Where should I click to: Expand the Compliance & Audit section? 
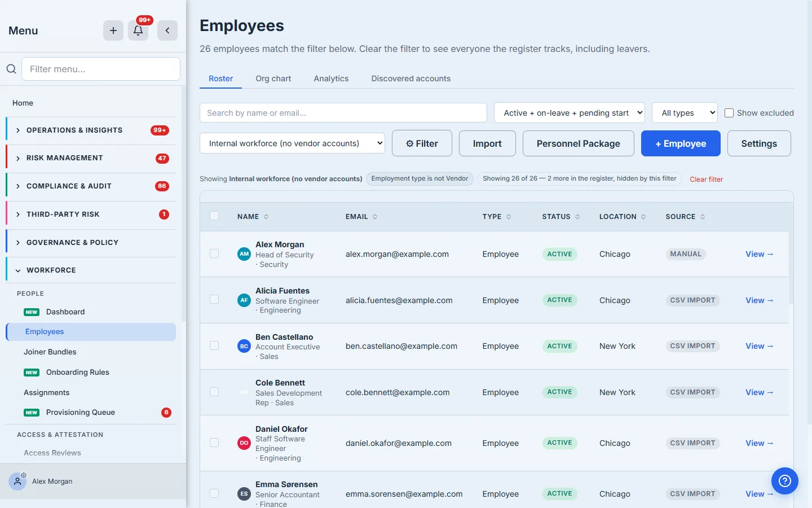[91, 186]
